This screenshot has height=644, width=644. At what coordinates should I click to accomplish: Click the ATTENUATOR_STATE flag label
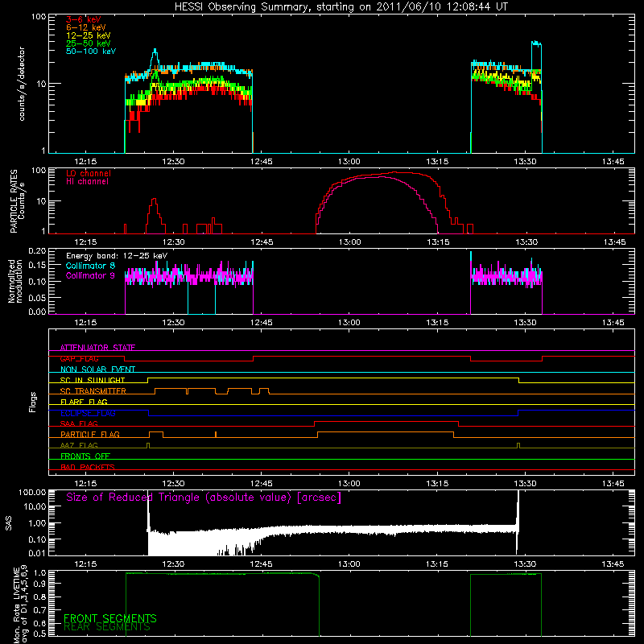pos(97,348)
